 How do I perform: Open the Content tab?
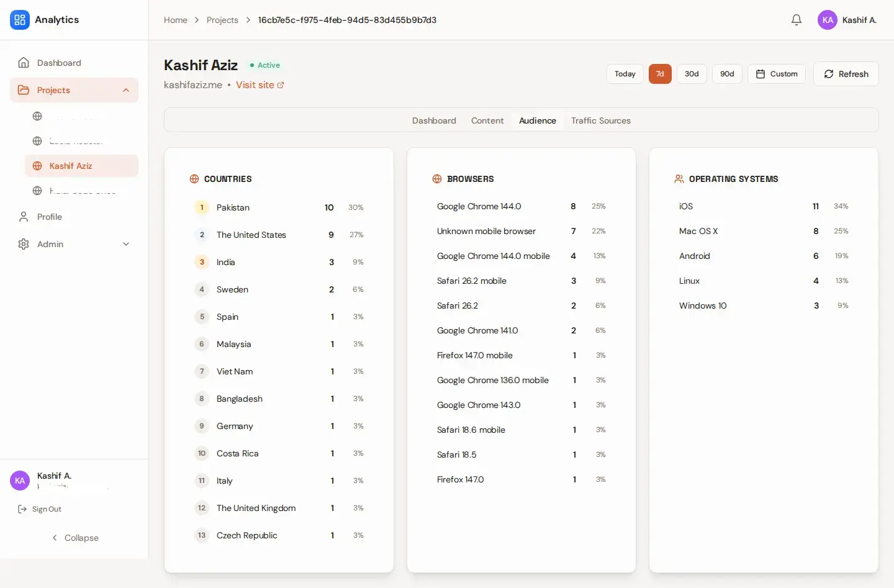(487, 120)
